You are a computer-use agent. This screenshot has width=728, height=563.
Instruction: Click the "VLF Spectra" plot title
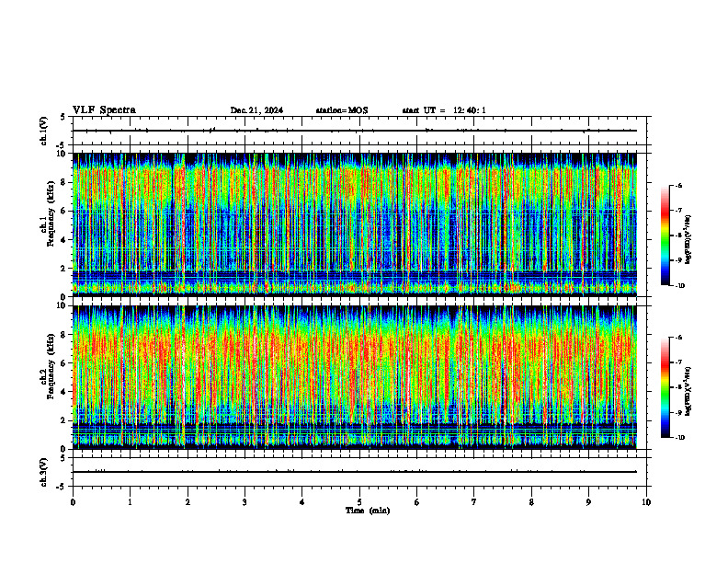[105, 110]
